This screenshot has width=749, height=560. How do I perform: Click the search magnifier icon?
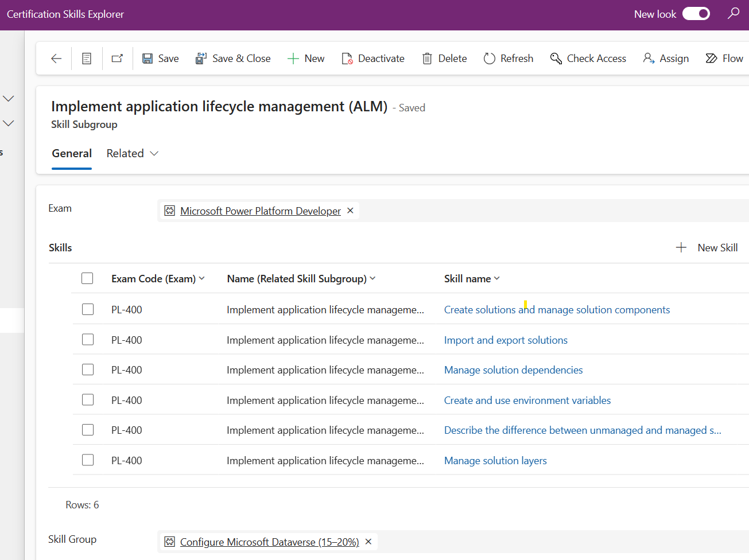pos(734,13)
